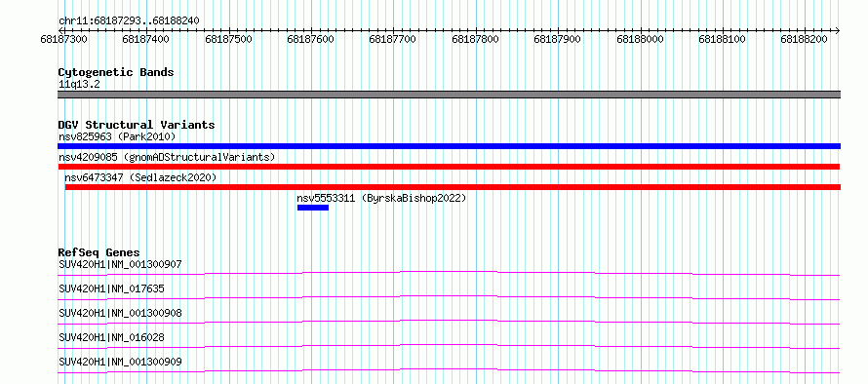
Task: Open transcript SUV420H1|NM_017635 label
Action: [x=111, y=288]
